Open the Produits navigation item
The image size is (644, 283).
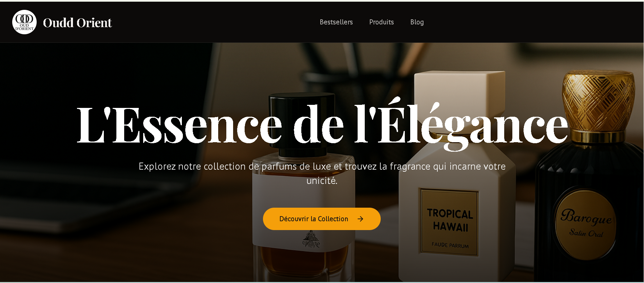click(x=381, y=22)
